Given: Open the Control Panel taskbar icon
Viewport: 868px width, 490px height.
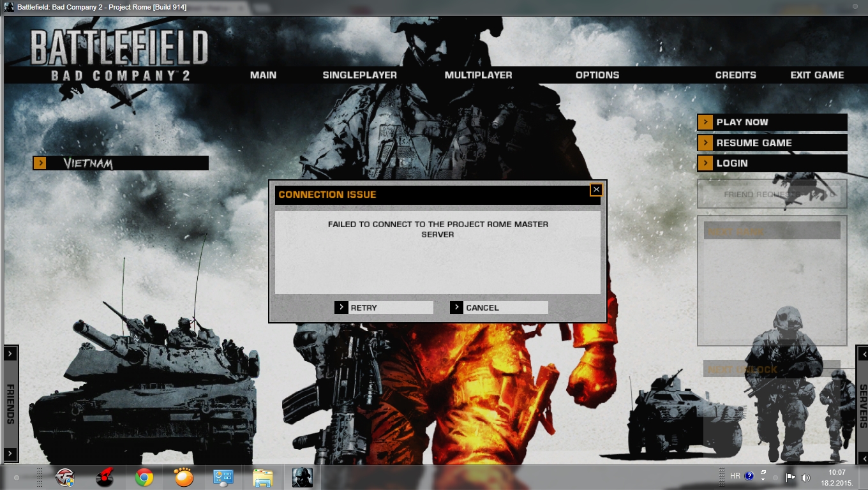Looking at the screenshot, I should [x=223, y=477].
